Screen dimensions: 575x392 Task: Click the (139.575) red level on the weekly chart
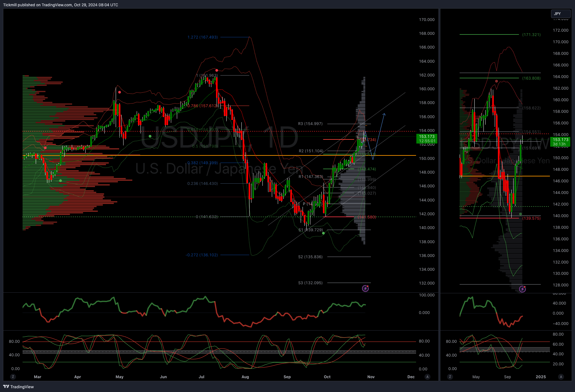[531, 218]
